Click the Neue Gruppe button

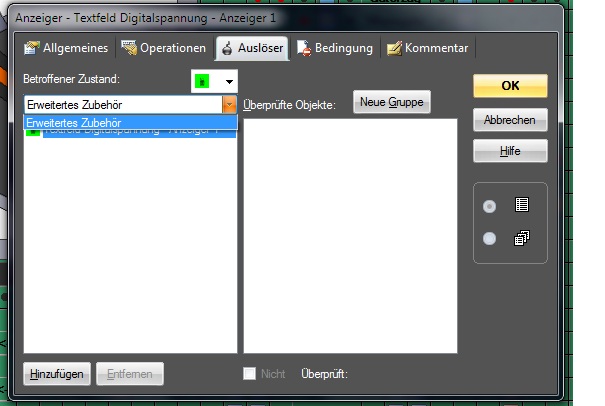[393, 102]
